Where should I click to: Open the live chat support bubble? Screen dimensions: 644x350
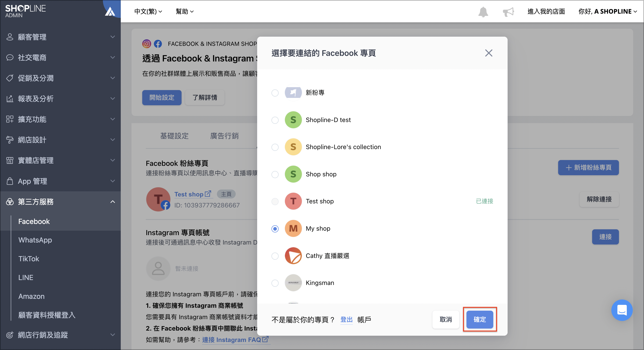click(x=622, y=310)
